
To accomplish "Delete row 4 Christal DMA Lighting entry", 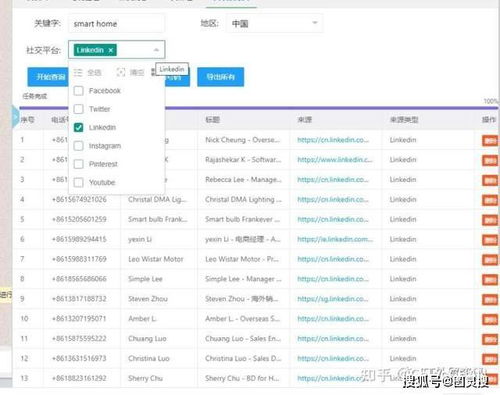I will (x=490, y=200).
